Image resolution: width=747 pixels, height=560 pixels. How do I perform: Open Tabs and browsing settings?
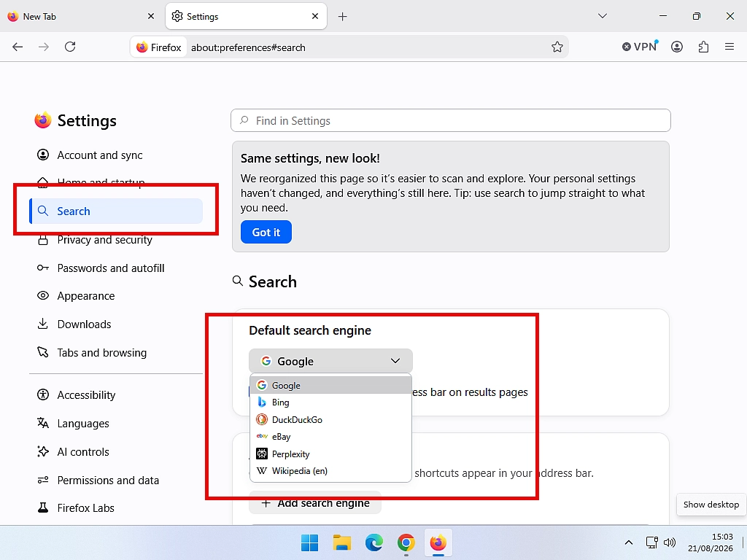[116, 353]
